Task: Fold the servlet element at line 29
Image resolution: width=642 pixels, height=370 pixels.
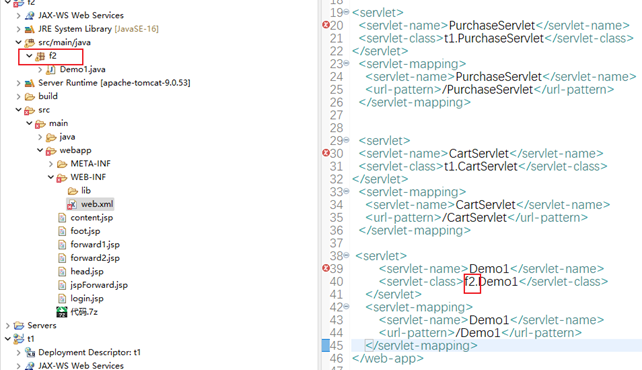Action: 346,140
